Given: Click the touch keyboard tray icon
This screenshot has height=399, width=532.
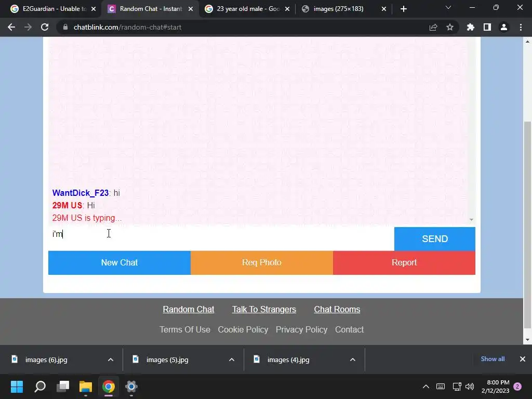Looking at the screenshot, I should (441, 387).
